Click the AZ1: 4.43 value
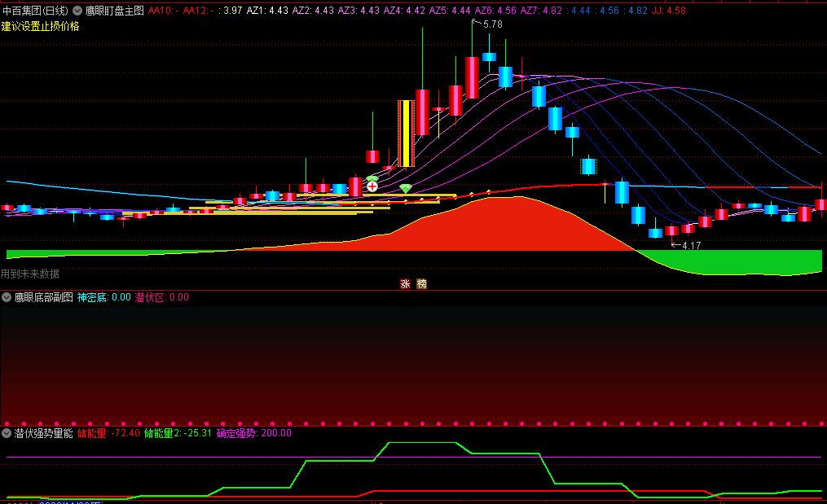Screen dimensions: 827x504 tap(267, 11)
